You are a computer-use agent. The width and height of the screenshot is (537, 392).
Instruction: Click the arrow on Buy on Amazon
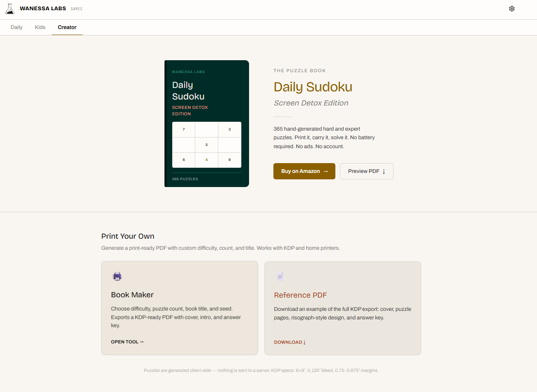[326, 171]
